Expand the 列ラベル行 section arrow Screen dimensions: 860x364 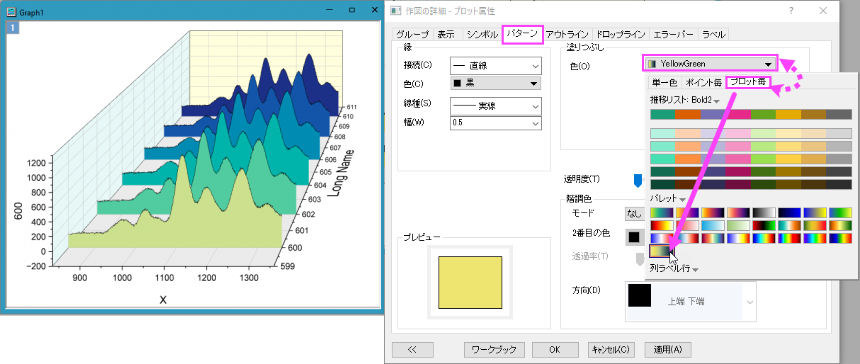pos(695,270)
